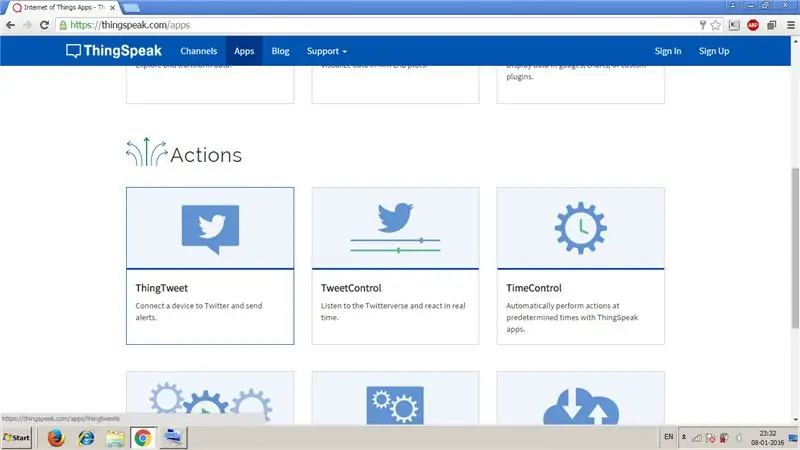The height and width of the screenshot is (450, 800).
Task: Open the Blog page link
Action: click(280, 51)
